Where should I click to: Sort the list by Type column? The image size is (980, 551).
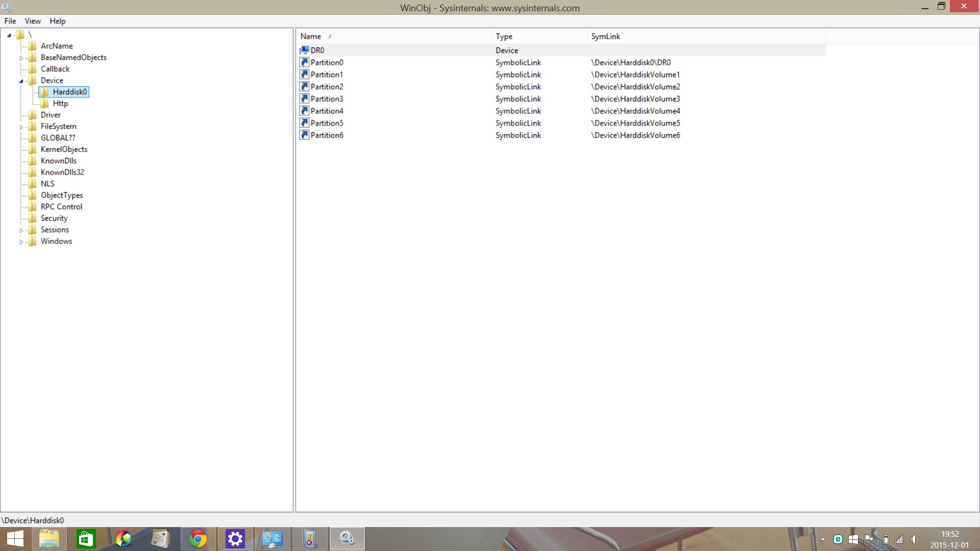(539, 36)
